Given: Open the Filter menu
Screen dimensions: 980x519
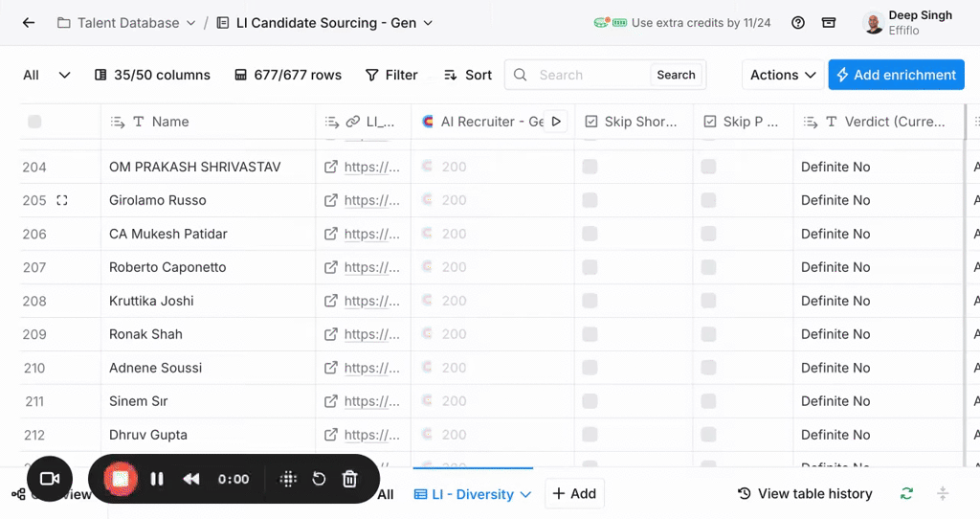Looking at the screenshot, I should (391, 75).
